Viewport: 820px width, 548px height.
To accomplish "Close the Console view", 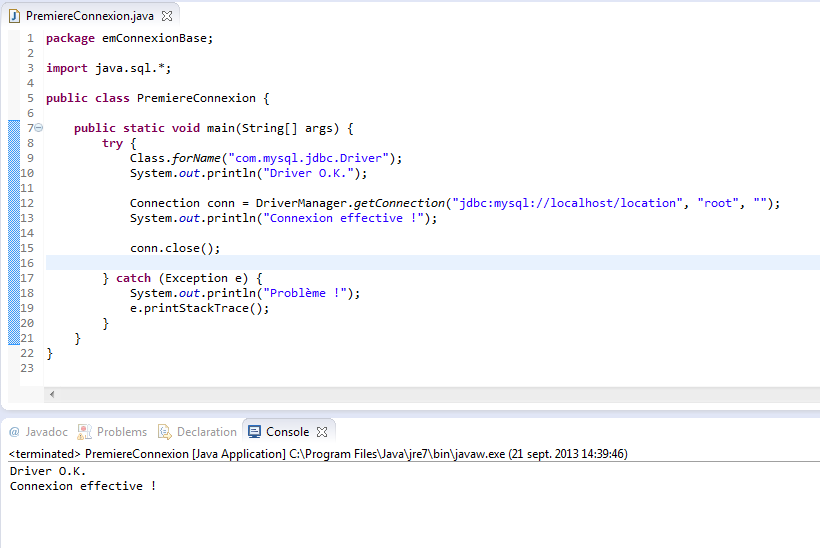I will [x=322, y=432].
